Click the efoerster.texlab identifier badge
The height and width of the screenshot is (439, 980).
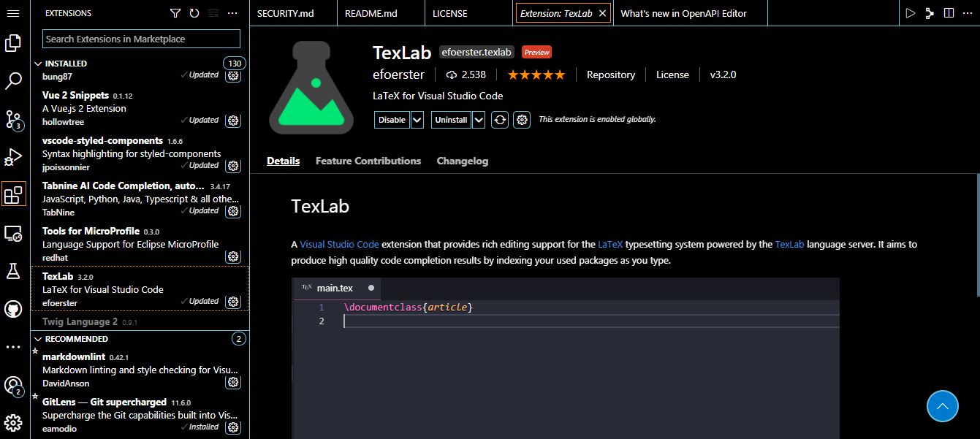(476, 52)
